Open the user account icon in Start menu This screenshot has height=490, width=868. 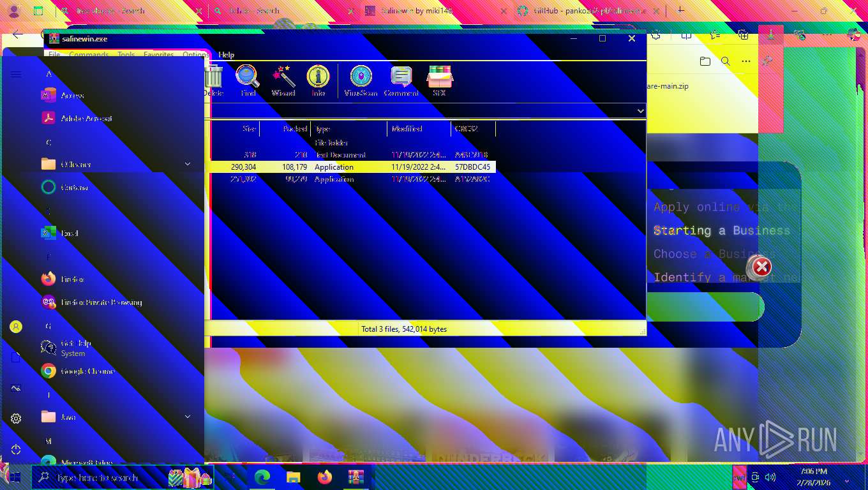pos(16,327)
